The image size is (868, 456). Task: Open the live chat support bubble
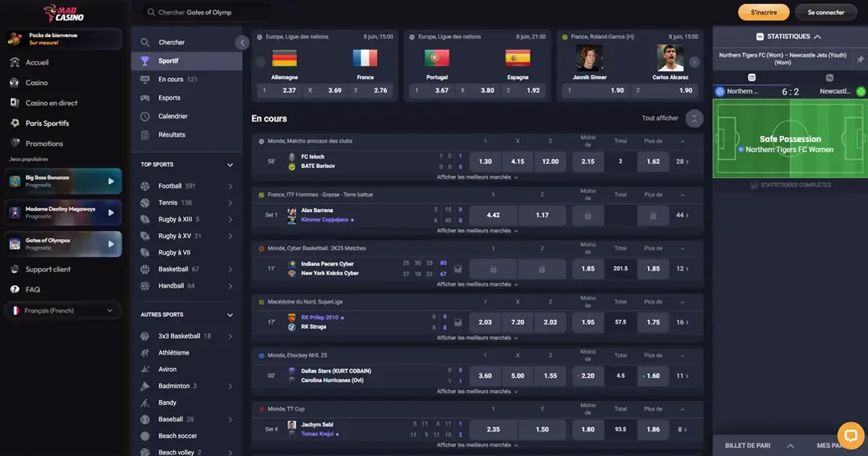click(x=851, y=436)
